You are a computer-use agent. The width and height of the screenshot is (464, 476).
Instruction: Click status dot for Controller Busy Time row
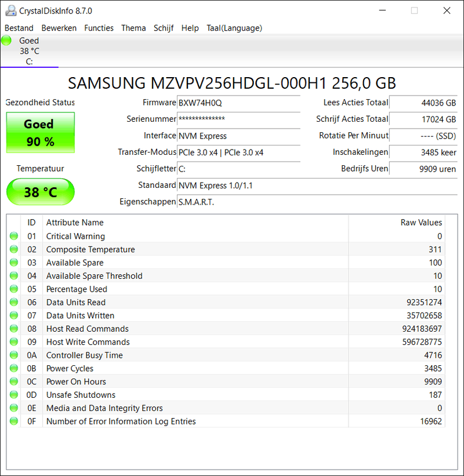pos(14,355)
